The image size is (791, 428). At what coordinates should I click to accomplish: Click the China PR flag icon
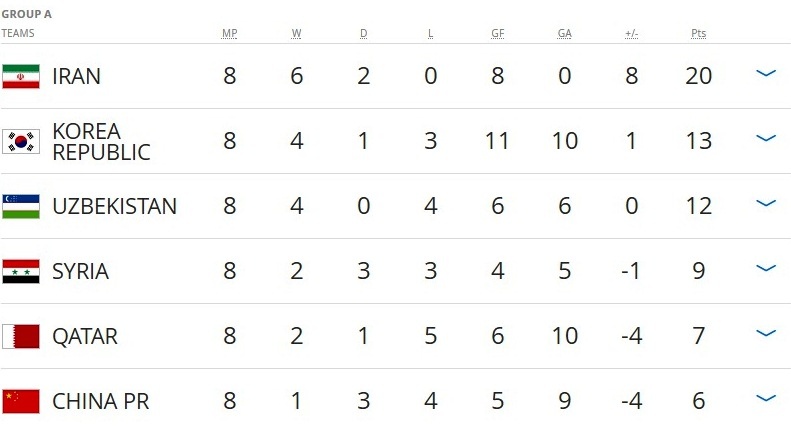point(20,401)
